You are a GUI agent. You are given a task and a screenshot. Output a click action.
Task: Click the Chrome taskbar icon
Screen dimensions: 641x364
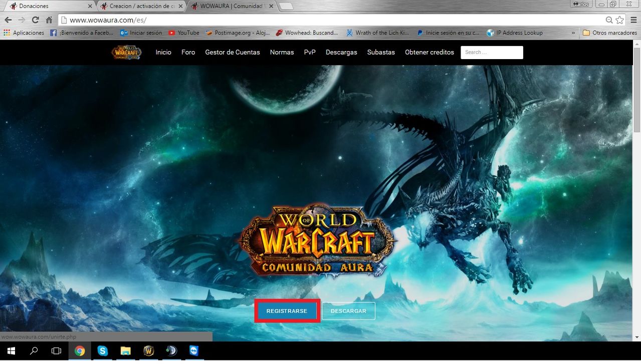click(80, 351)
